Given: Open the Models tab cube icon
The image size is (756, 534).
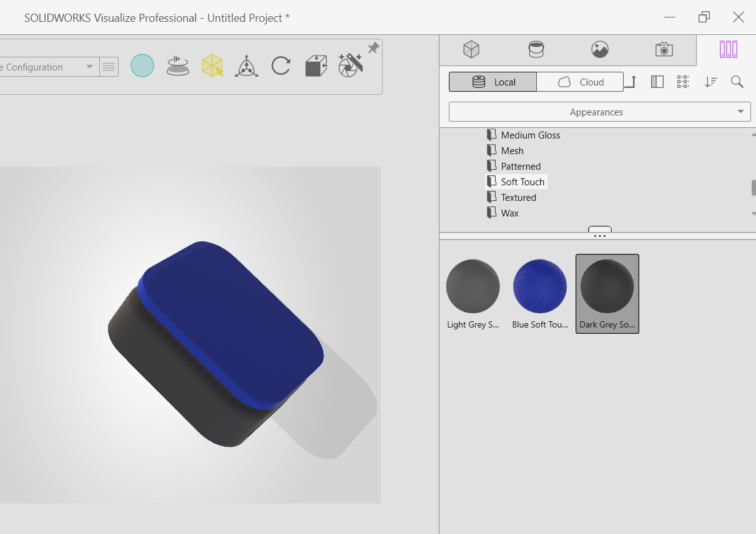Looking at the screenshot, I should (471, 49).
